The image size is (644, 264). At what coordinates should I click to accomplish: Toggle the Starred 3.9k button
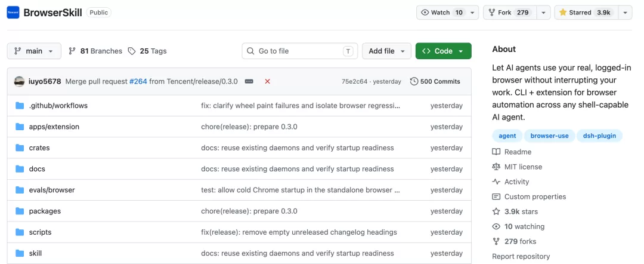(x=587, y=13)
